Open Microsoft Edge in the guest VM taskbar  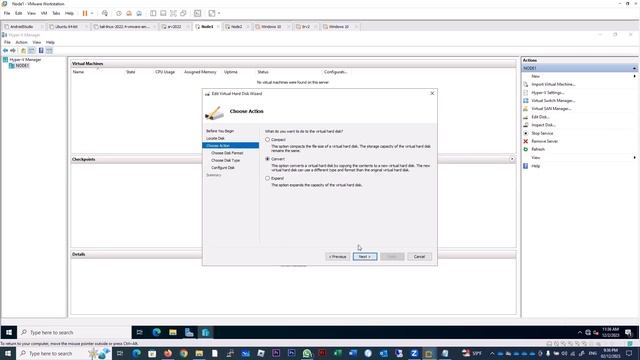point(156,332)
